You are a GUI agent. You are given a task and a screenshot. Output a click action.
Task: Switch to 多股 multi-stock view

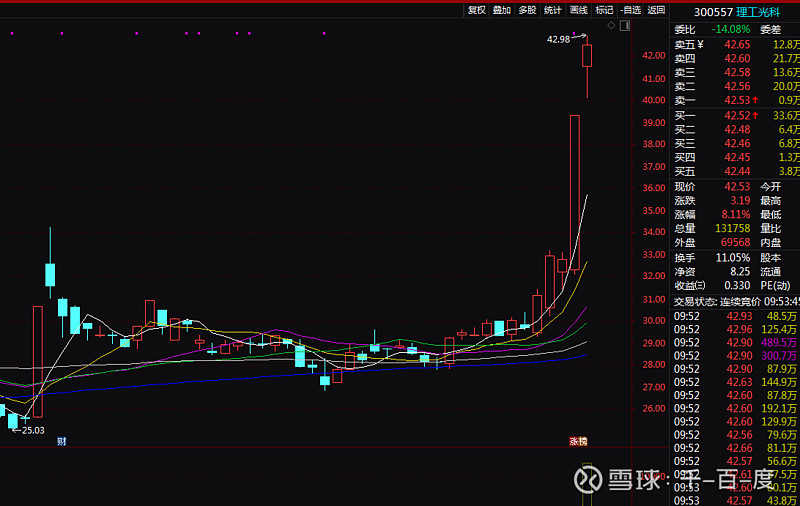[527, 10]
